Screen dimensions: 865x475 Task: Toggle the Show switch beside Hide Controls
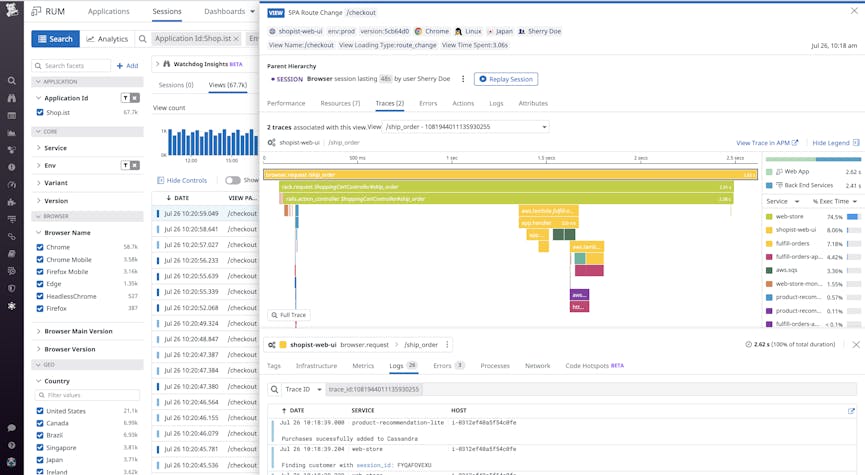tap(233, 180)
